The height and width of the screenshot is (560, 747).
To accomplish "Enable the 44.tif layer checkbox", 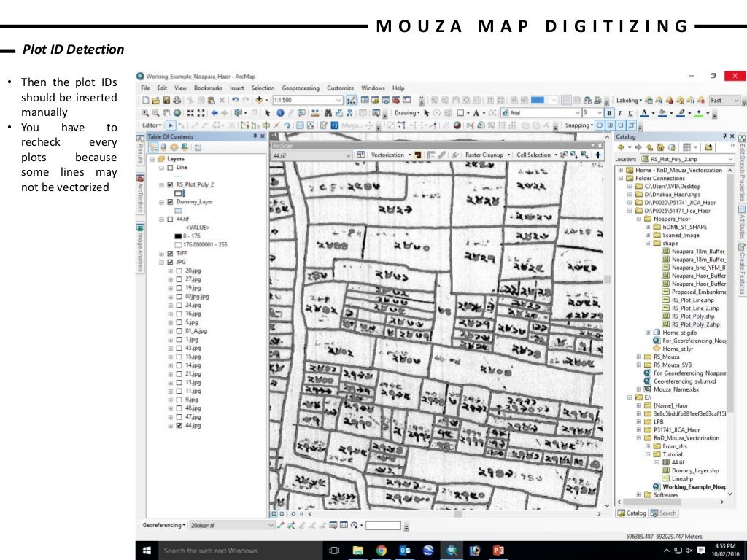I will [170, 219].
